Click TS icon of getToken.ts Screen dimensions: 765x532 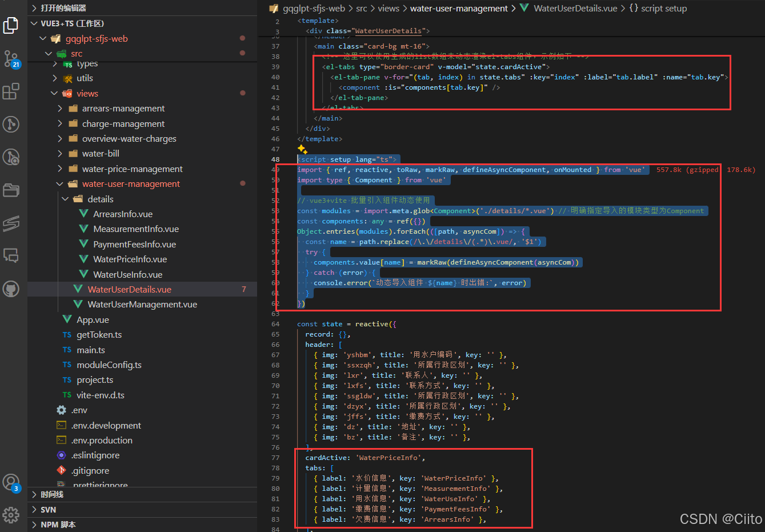(67, 335)
